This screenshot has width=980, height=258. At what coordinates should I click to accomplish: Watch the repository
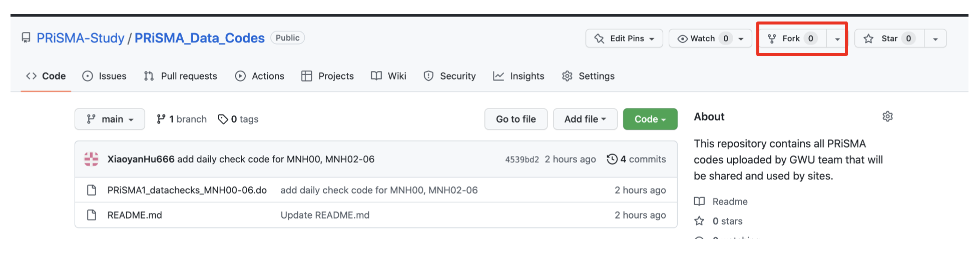click(702, 38)
